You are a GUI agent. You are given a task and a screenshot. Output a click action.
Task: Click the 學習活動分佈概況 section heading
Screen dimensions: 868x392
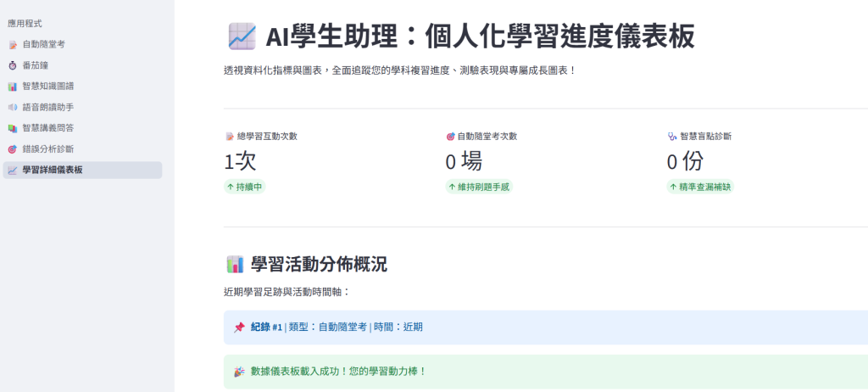pos(319,265)
